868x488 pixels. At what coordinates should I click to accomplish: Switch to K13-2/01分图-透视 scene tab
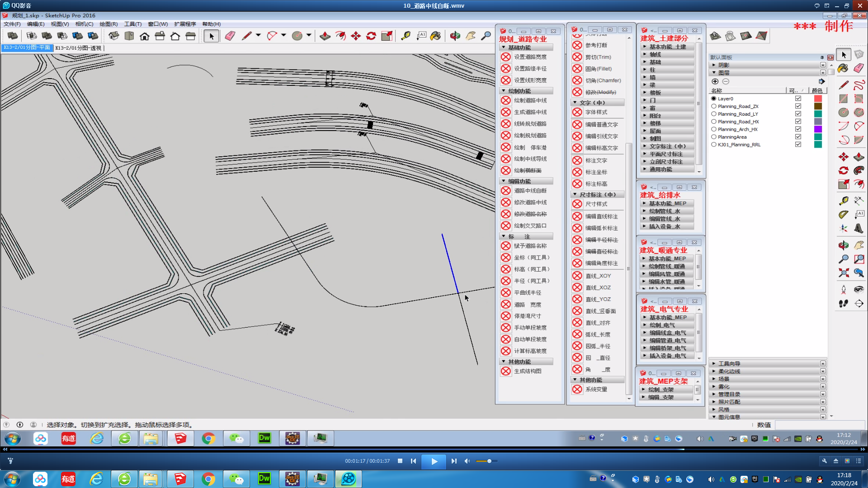(78, 48)
